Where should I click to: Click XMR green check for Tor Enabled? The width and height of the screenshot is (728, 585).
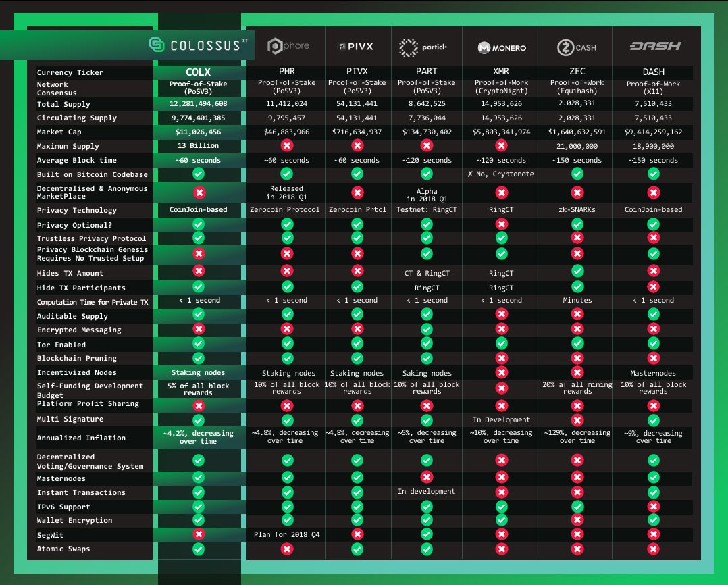[x=501, y=343]
